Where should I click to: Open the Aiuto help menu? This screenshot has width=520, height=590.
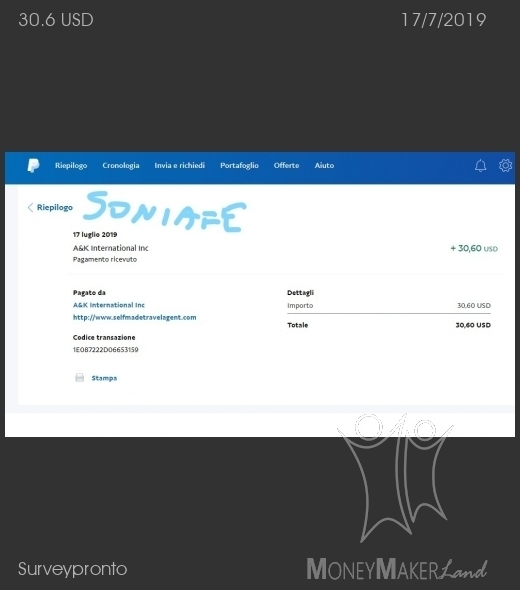click(x=324, y=166)
